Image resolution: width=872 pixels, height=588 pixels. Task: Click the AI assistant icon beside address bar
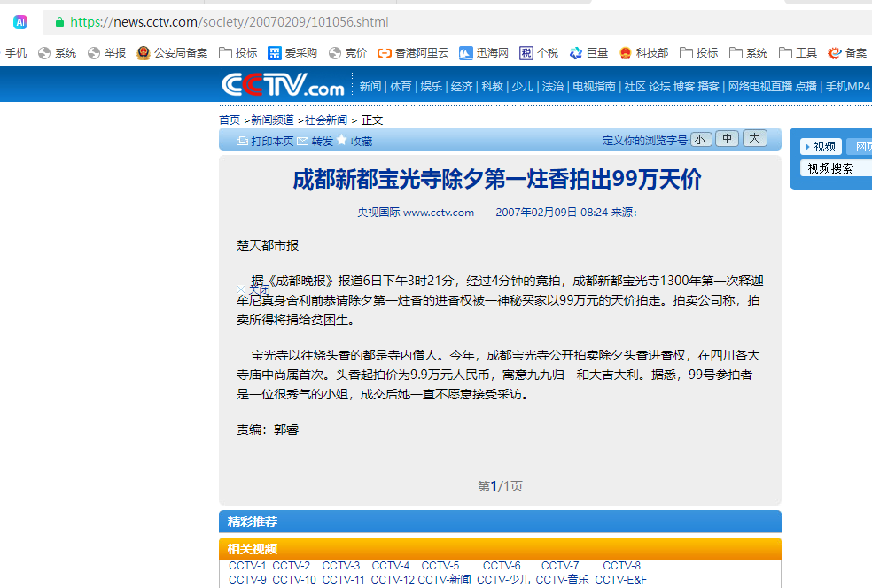tap(20, 22)
